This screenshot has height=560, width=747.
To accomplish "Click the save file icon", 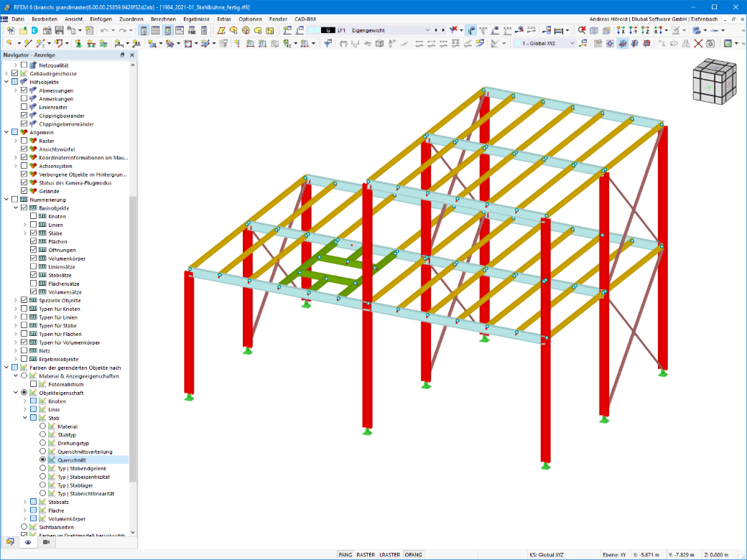I will coord(59,30).
